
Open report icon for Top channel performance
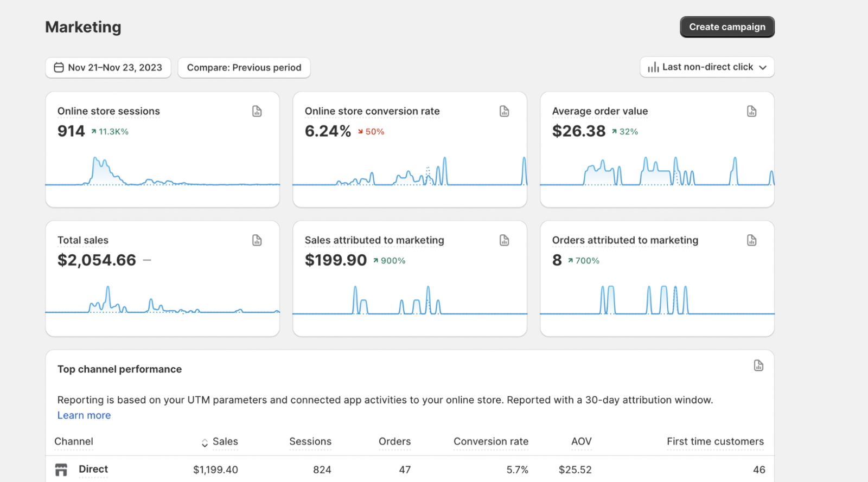[758, 365]
